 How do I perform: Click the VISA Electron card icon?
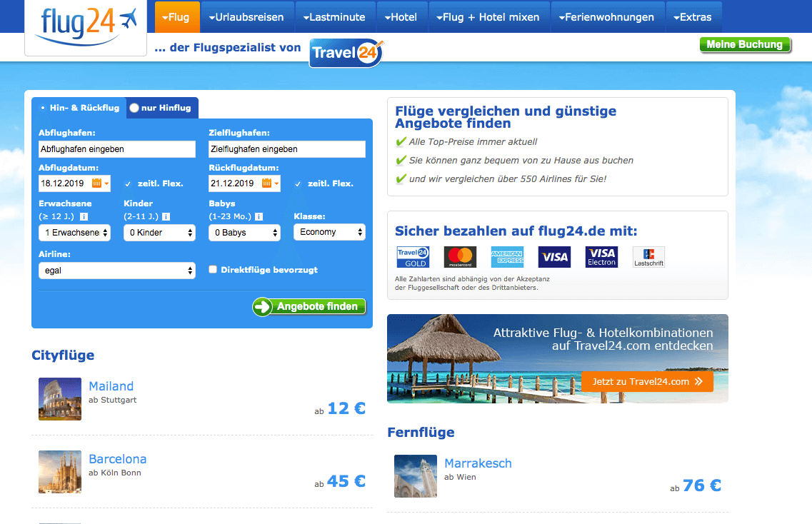pos(601,257)
